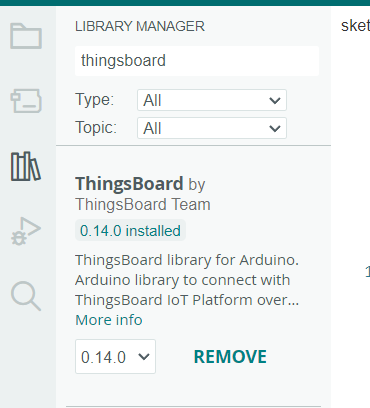Click the LIBRARY MANAGER panel heading
Screen dimensions: 370x408
(140, 26)
